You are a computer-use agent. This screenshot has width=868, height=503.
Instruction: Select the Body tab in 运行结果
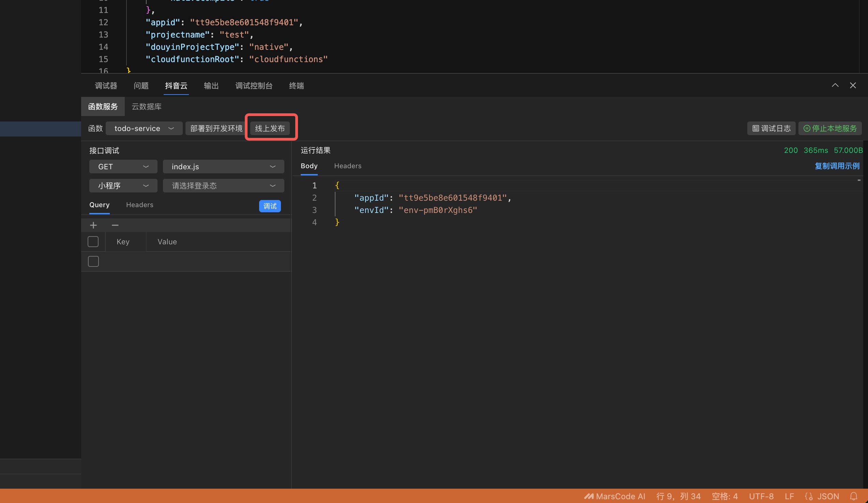coord(309,166)
